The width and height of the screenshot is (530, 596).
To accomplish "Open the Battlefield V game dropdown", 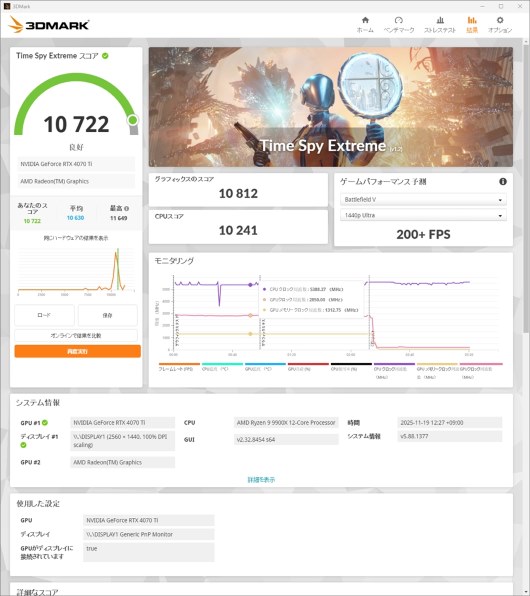I will 423,200.
